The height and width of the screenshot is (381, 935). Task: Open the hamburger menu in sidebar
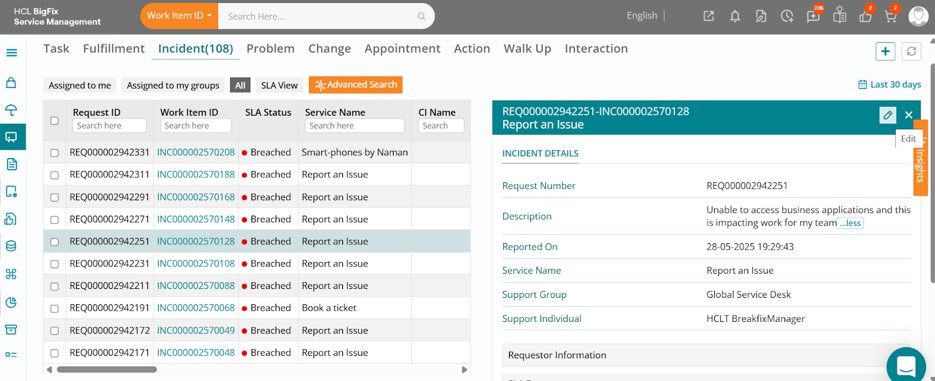pyautogui.click(x=11, y=52)
